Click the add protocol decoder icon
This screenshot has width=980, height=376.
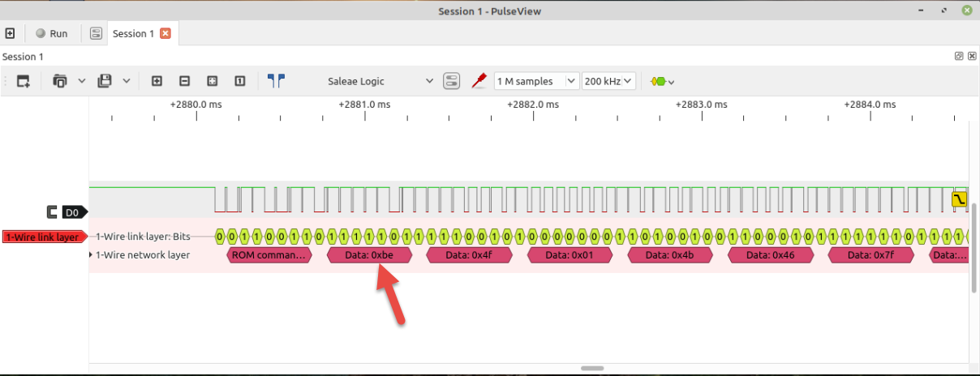[x=662, y=81]
